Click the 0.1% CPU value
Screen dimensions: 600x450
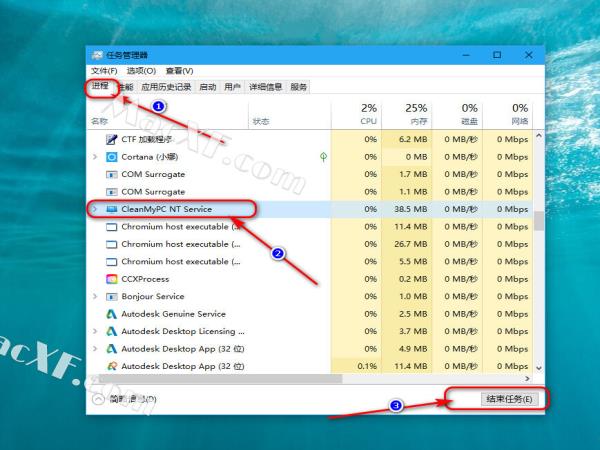(x=367, y=366)
